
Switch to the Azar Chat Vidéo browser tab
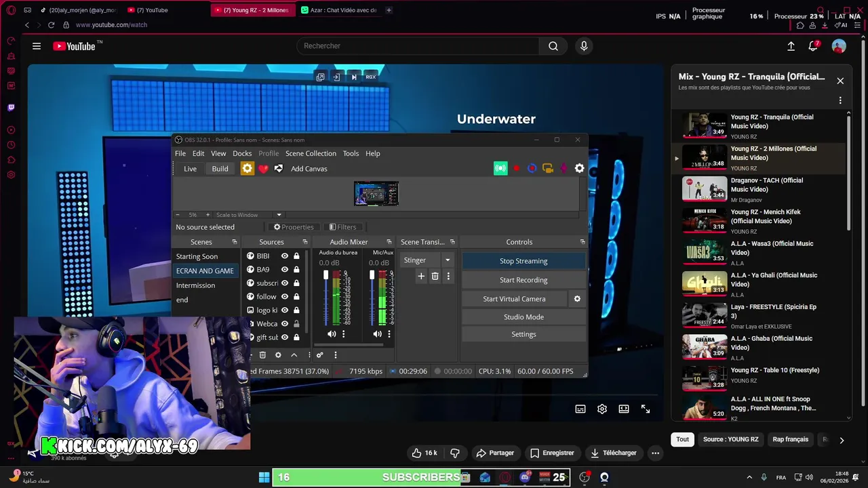[338, 10]
